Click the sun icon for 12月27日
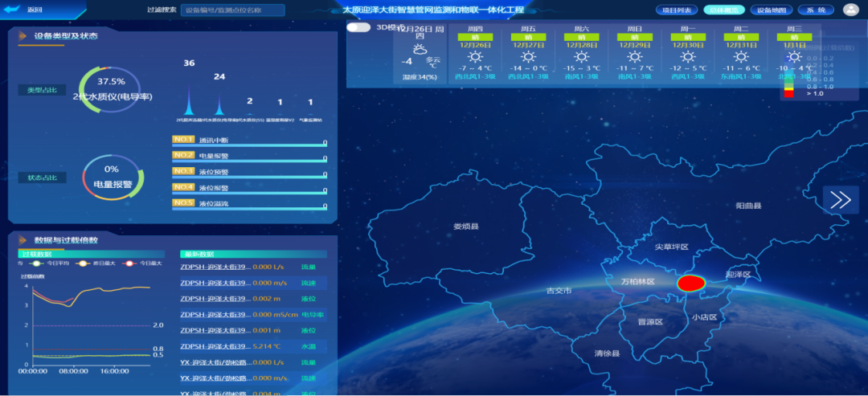The image size is (868, 396). pos(528,56)
